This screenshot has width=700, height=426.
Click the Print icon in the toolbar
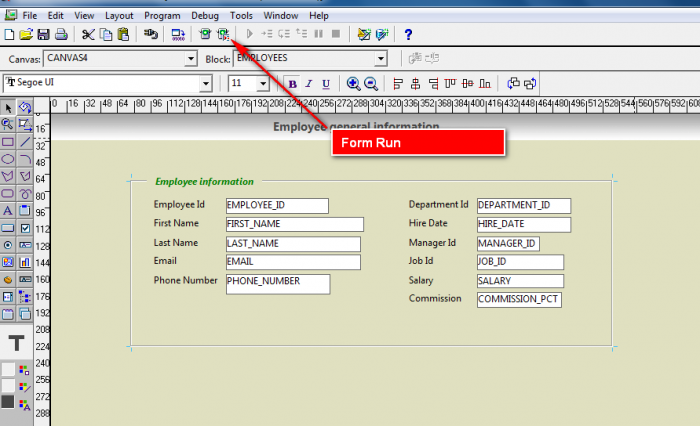60,34
